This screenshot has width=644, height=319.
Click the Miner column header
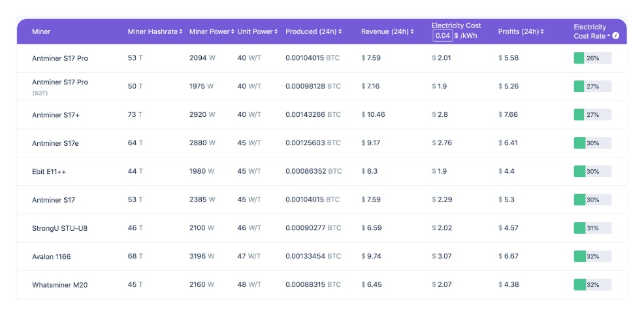pos(41,31)
